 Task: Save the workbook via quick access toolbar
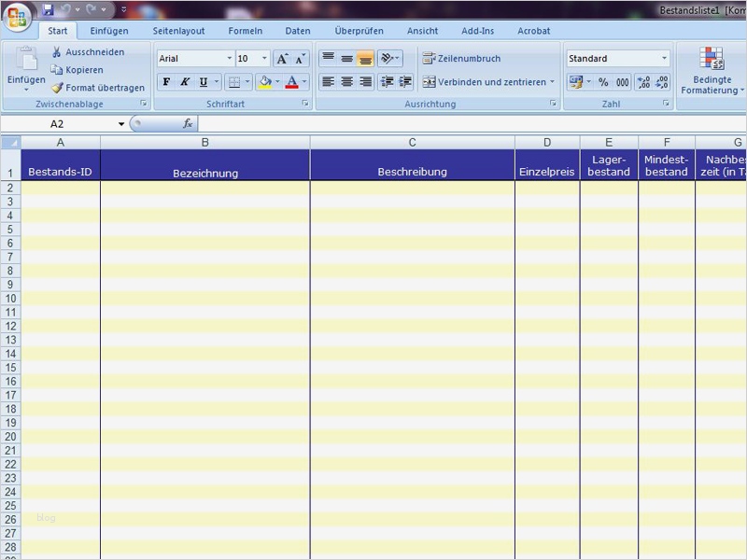48,9
